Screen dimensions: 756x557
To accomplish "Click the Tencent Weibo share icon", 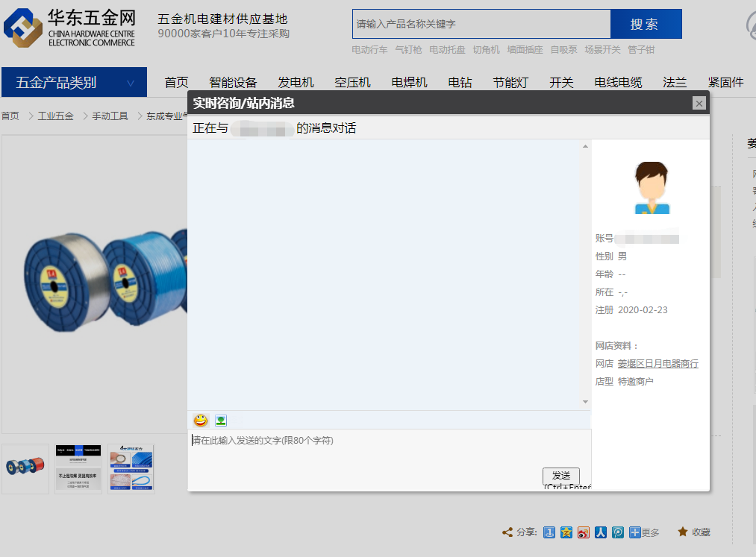I will coord(618,532).
